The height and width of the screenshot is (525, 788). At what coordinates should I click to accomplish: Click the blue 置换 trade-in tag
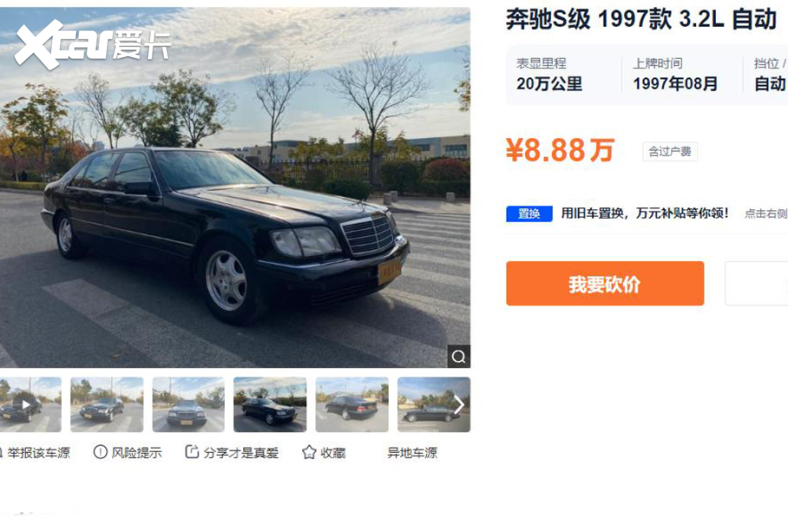(x=529, y=214)
